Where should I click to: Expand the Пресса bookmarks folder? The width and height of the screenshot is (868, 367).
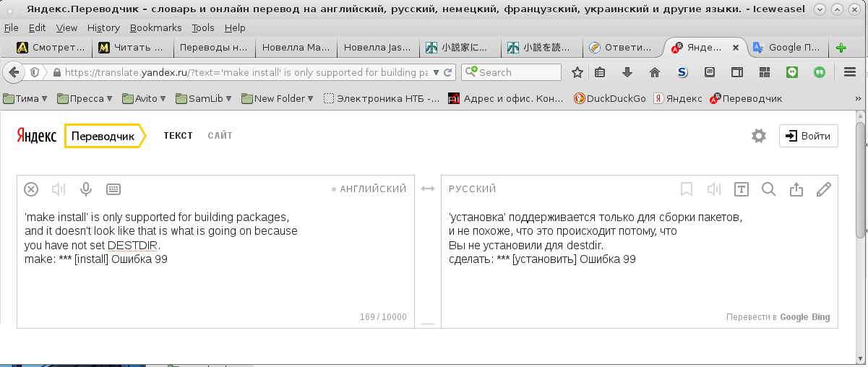coord(85,98)
